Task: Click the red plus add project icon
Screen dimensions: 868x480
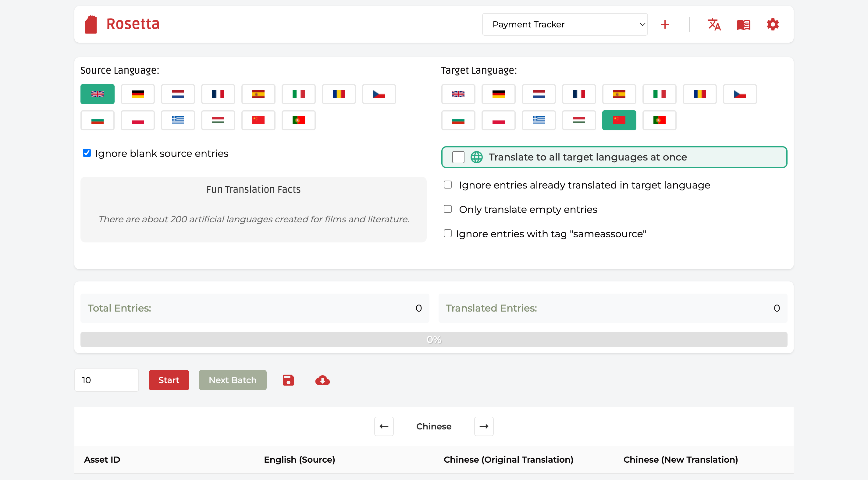Action: 665,24
